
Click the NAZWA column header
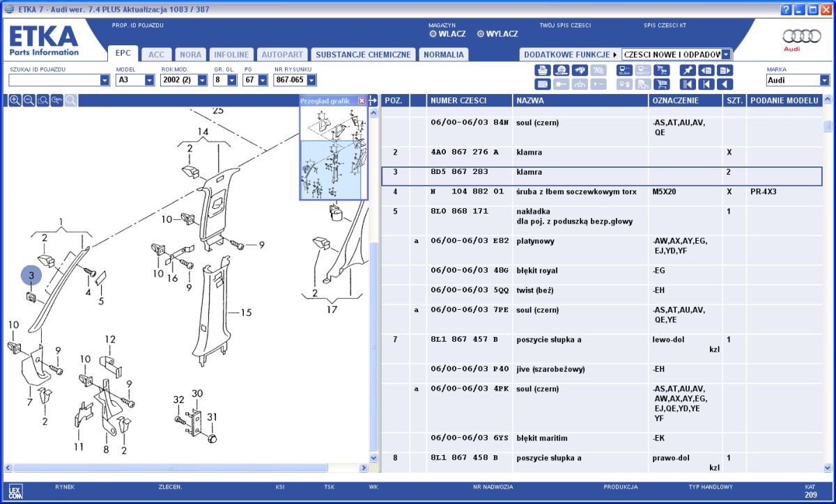pyautogui.click(x=580, y=100)
